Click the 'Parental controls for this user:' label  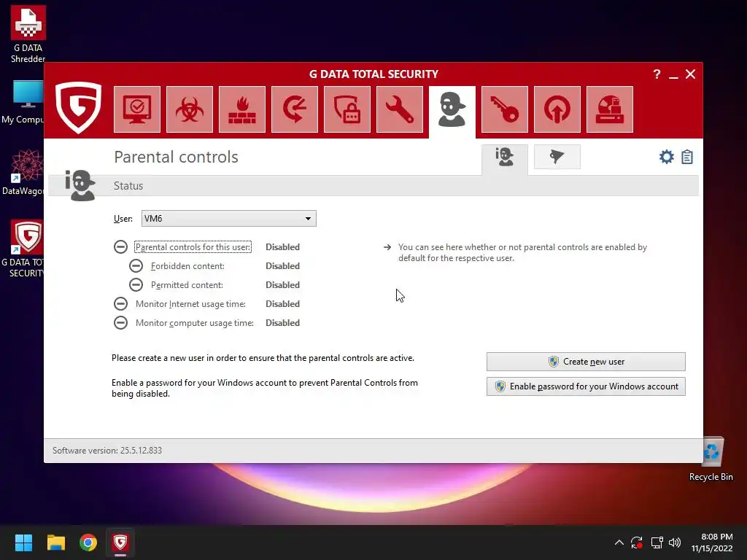point(193,247)
